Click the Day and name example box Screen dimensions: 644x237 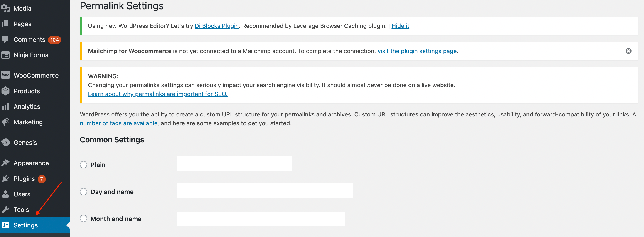[265, 190]
